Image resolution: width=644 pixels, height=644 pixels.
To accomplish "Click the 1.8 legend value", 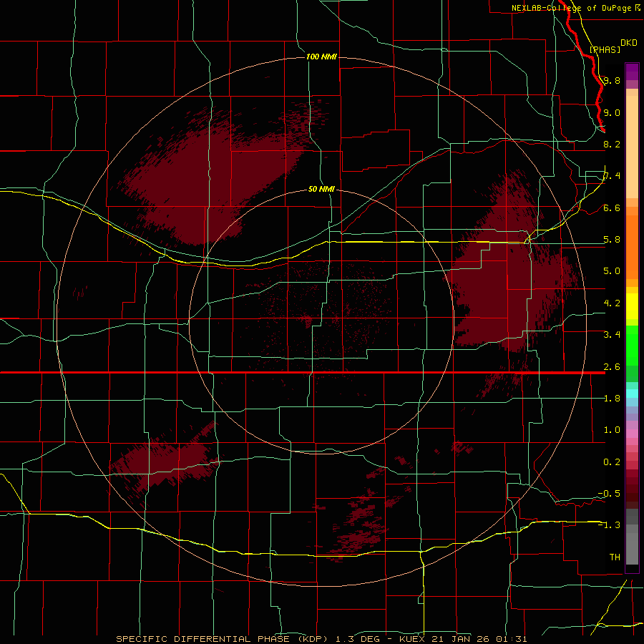I will [612, 399].
